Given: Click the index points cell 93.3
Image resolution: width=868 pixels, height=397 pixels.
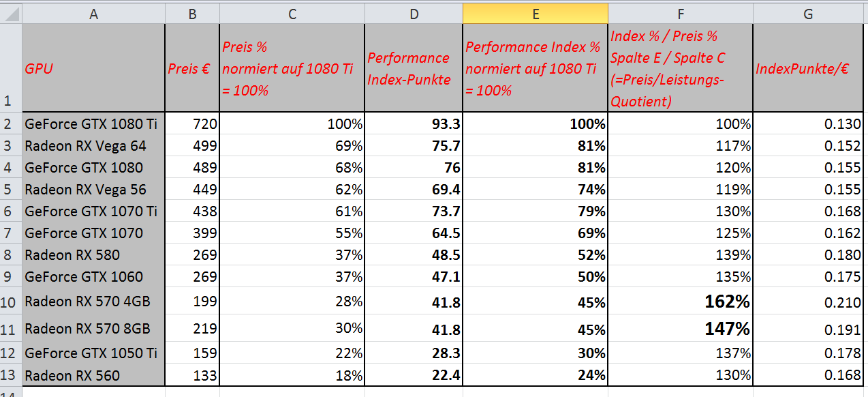Looking at the screenshot, I should [414, 124].
